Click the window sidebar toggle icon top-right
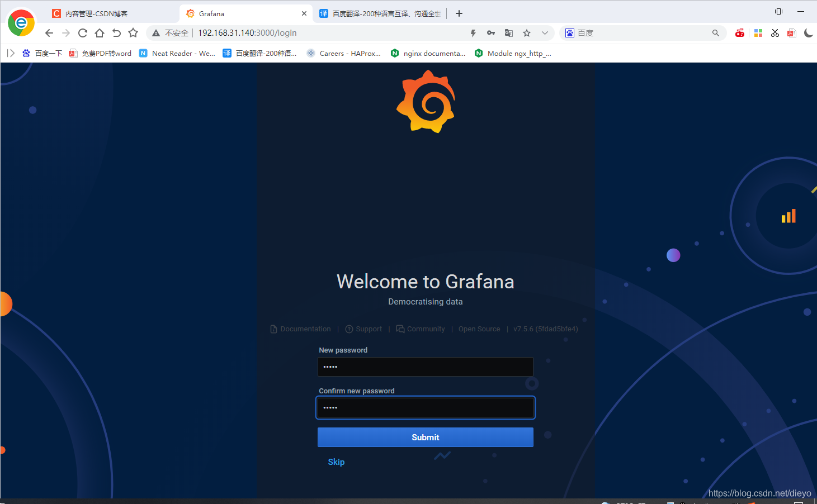 coord(778,11)
